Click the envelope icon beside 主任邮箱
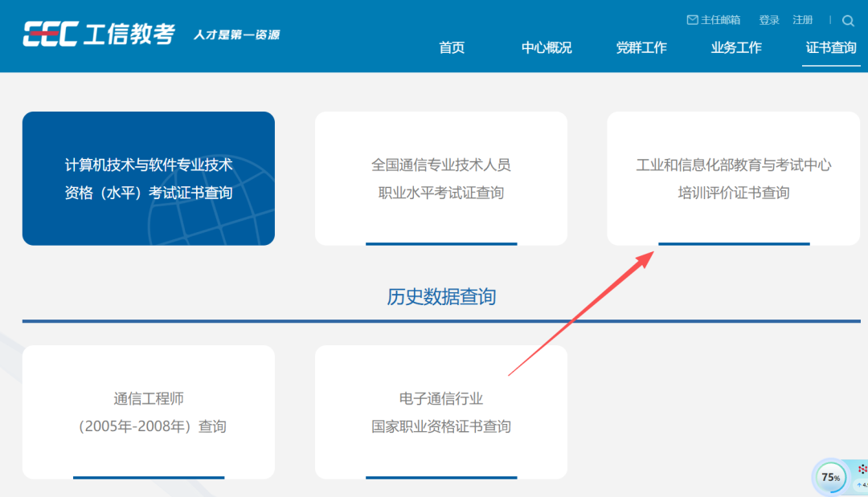 [x=692, y=20]
